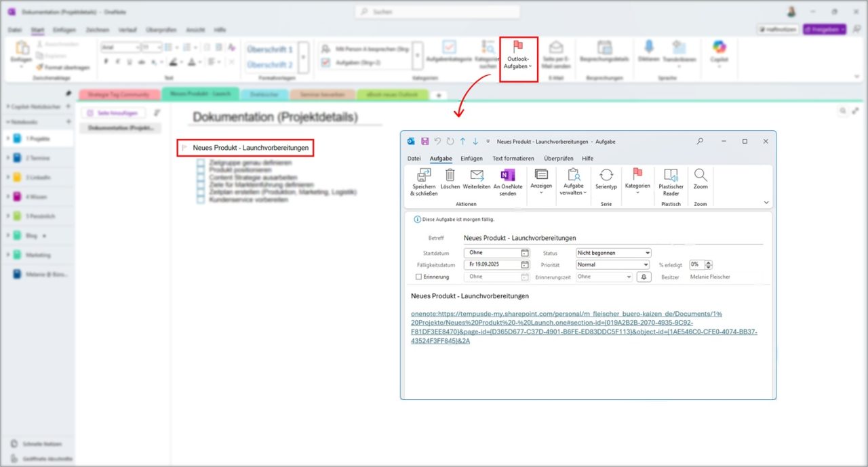
Task: Open the Outlook-Aufgaben flag tool
Action: click(x=518, y=58)
